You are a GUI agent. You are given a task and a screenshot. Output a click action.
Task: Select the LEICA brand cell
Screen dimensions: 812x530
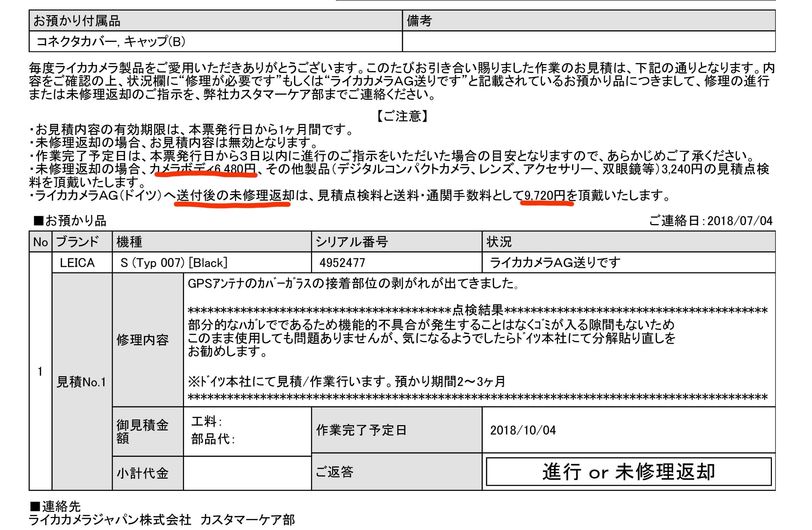tap(82, 263)
